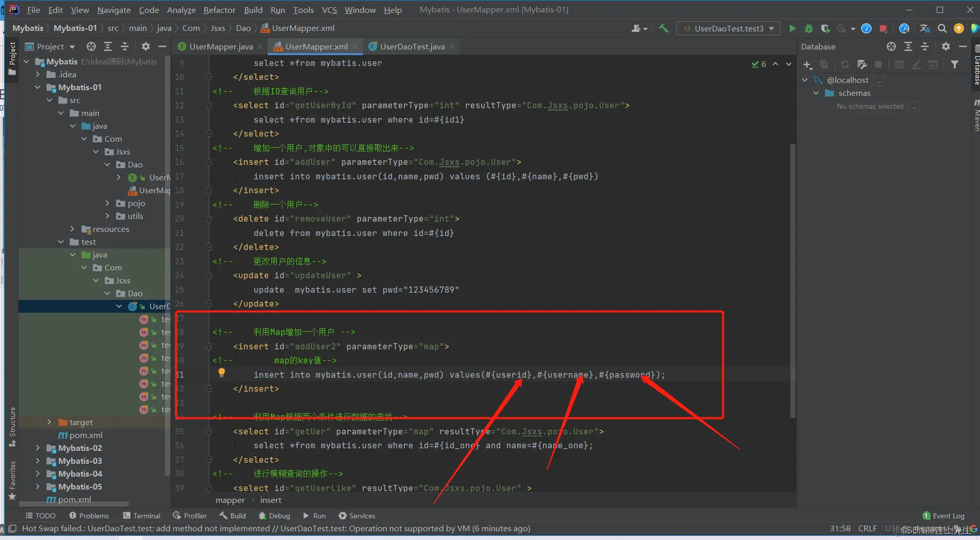The image size is (980, 540).
Task: Locate the opened file in the Project tree
Action: [x=91, y=46]
